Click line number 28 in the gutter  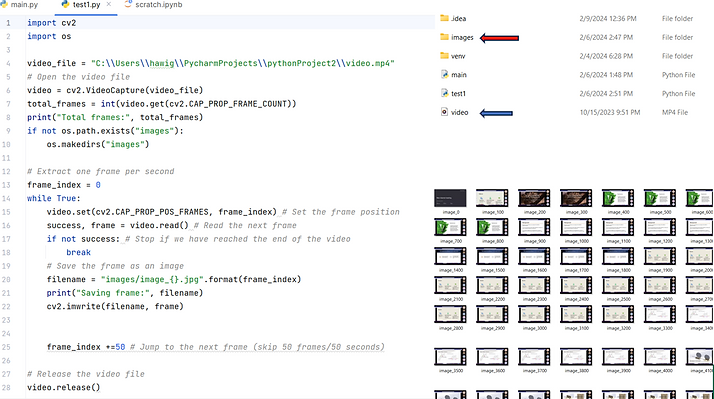pos(6,388)
